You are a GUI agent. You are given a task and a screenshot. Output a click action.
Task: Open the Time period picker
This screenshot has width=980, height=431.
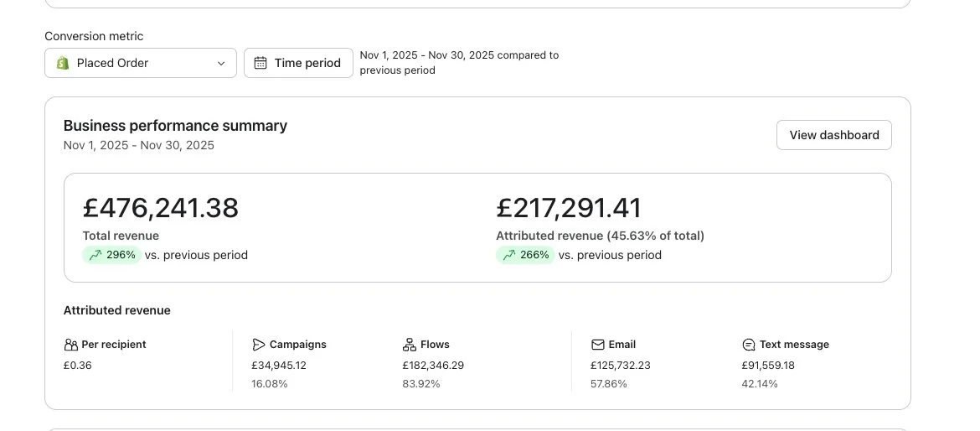[x=298, y=63]
